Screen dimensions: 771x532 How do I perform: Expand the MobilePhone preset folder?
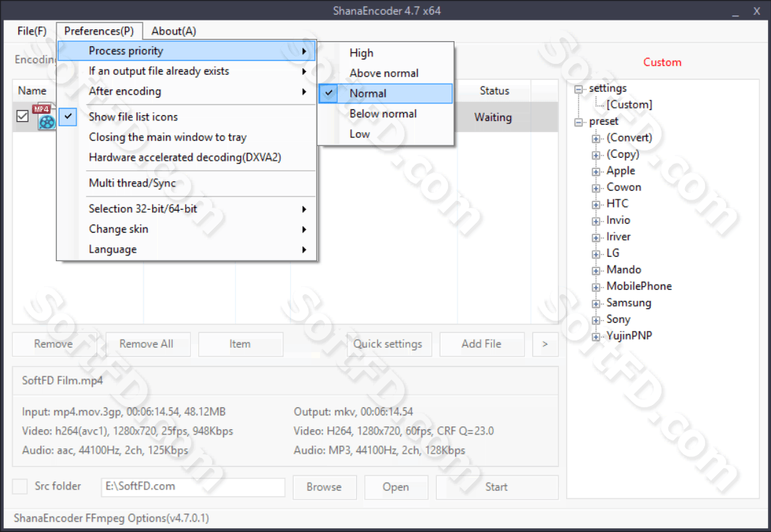pos(596,287)
